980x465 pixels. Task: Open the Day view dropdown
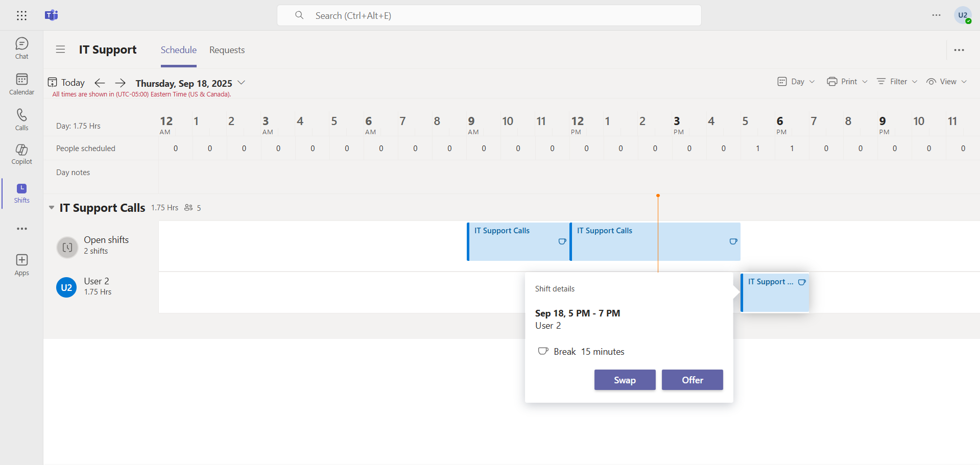coord(796,82)
